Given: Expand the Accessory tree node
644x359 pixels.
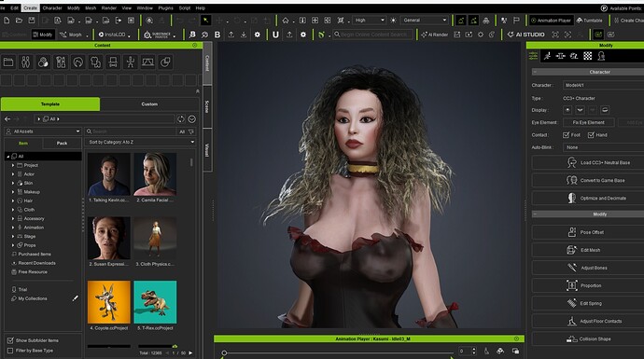Looking at the screenshot, I should pyautogui.click(x=13, y=218).
